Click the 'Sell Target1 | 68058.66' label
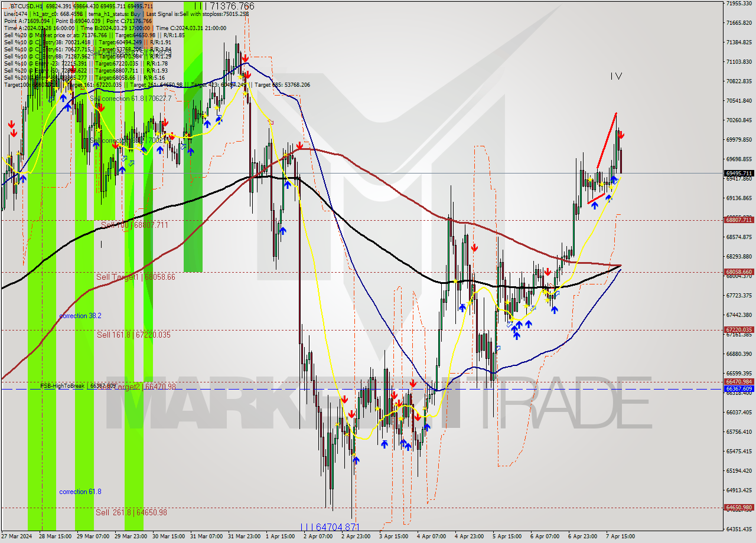756x543 pixels. click(x=136, y=277)
